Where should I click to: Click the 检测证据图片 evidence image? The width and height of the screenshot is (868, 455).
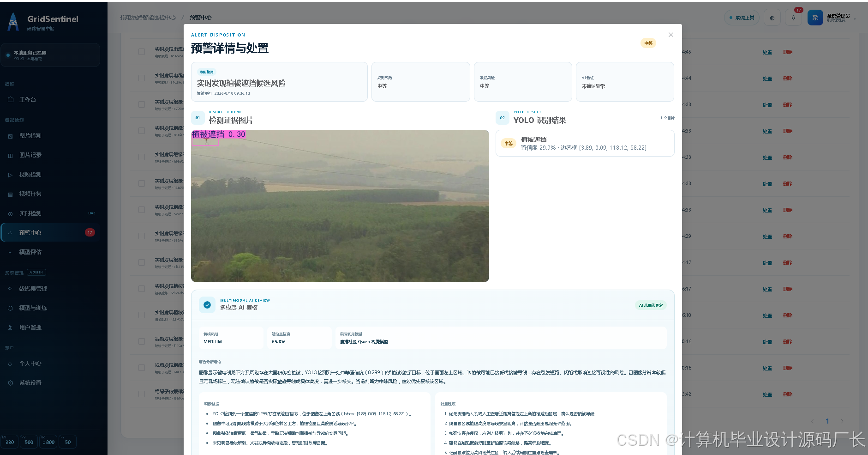pos(340,206)
